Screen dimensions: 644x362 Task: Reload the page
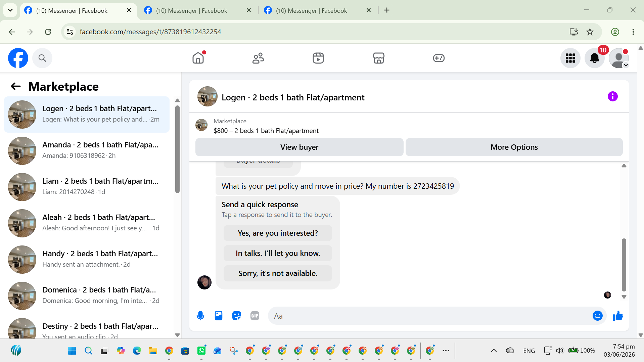(48, 32)
